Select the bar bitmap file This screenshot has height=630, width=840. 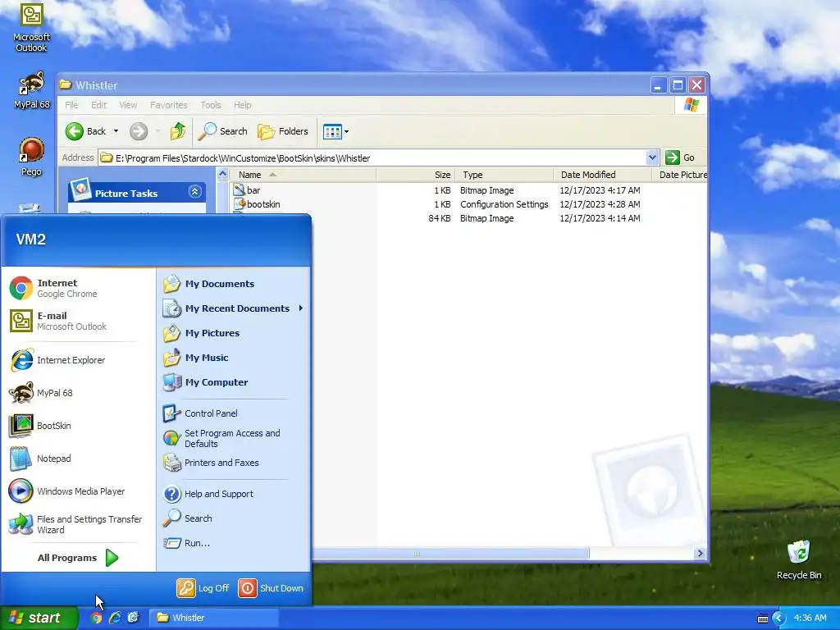(247, 190)
